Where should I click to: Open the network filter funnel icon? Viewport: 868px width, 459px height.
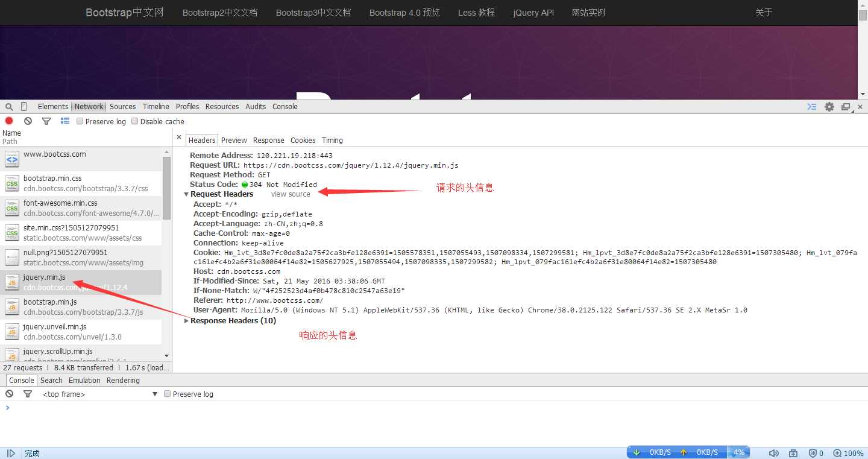click(x=46, y=121)
